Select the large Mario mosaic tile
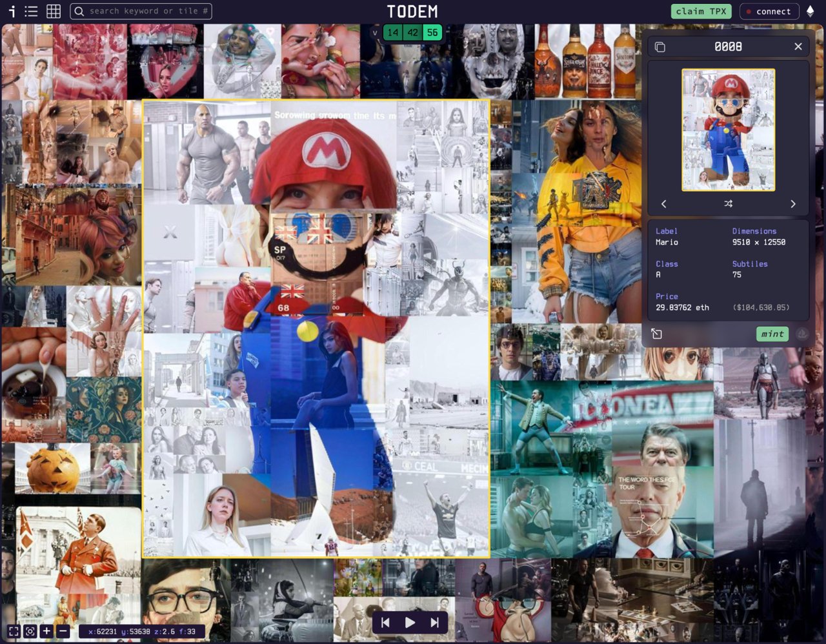The image size is (826, 644). [x=316, y=328]
